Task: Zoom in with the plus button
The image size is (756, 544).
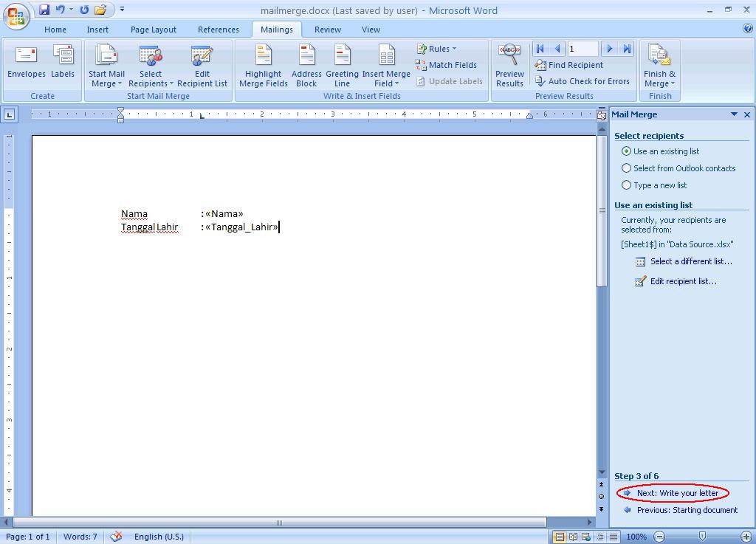Action: pos(746,537)
